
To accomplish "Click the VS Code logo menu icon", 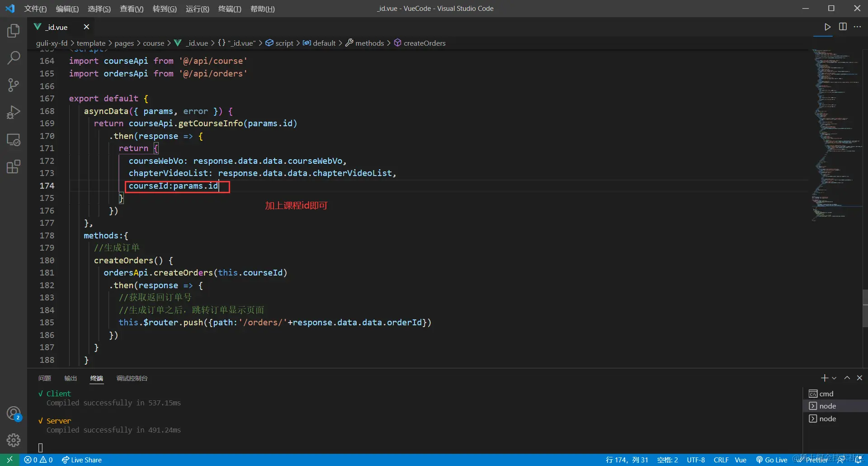I will click(10, 9).
